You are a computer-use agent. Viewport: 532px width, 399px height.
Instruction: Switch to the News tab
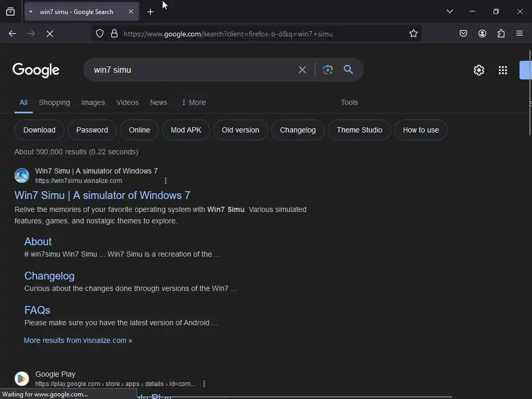158,102
